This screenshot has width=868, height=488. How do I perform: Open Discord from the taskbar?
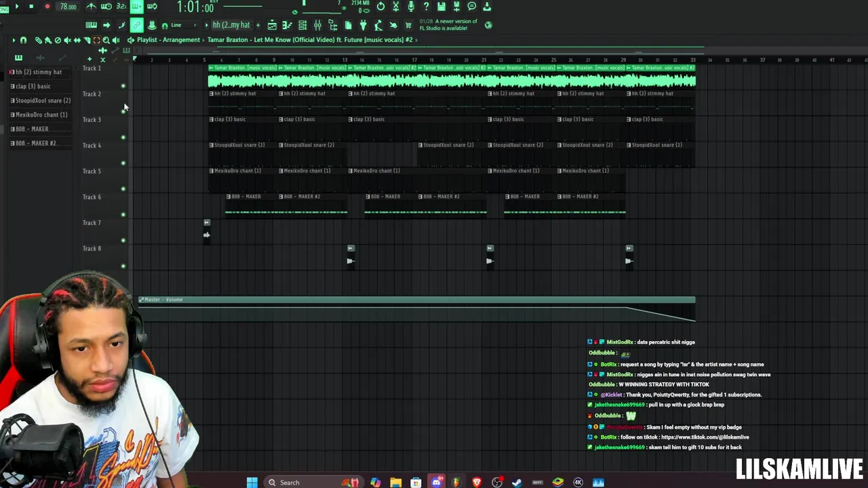pos(436,482)
